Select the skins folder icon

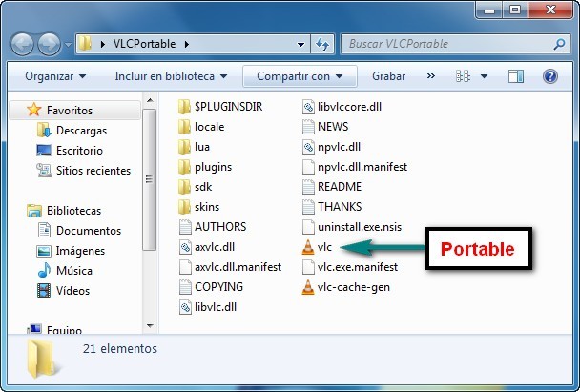[x=184, y=207]
